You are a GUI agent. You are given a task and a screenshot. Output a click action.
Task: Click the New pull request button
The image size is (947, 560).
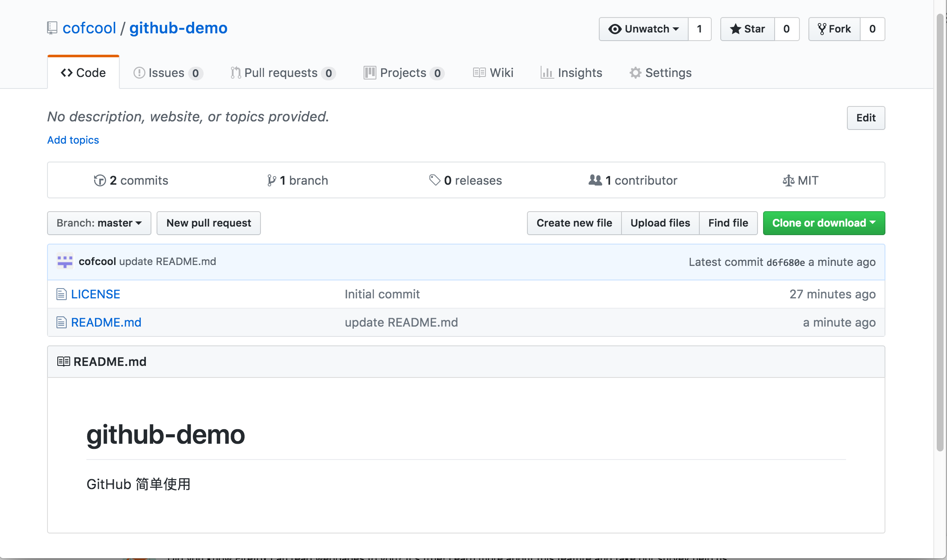click(x=209, y=223)
